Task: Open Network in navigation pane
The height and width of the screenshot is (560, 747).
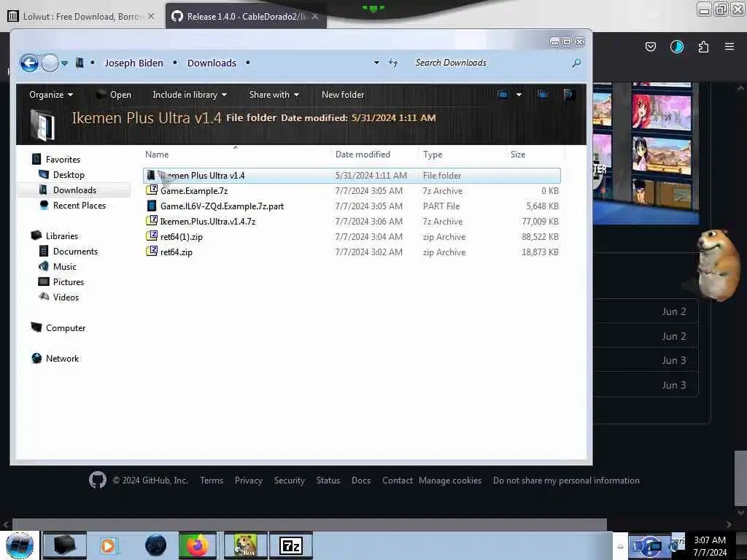Action: (63, 359)
